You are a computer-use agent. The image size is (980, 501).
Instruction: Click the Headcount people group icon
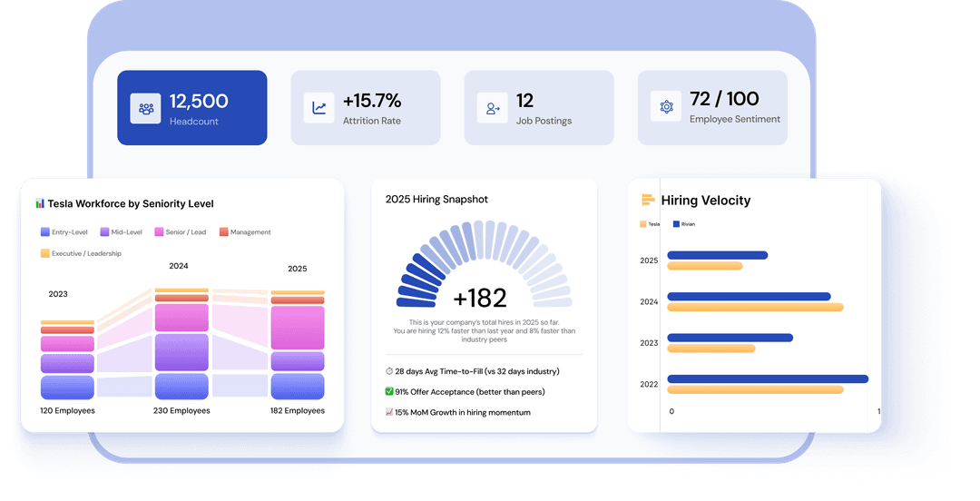pyautogui.click(x=145, y=108)
